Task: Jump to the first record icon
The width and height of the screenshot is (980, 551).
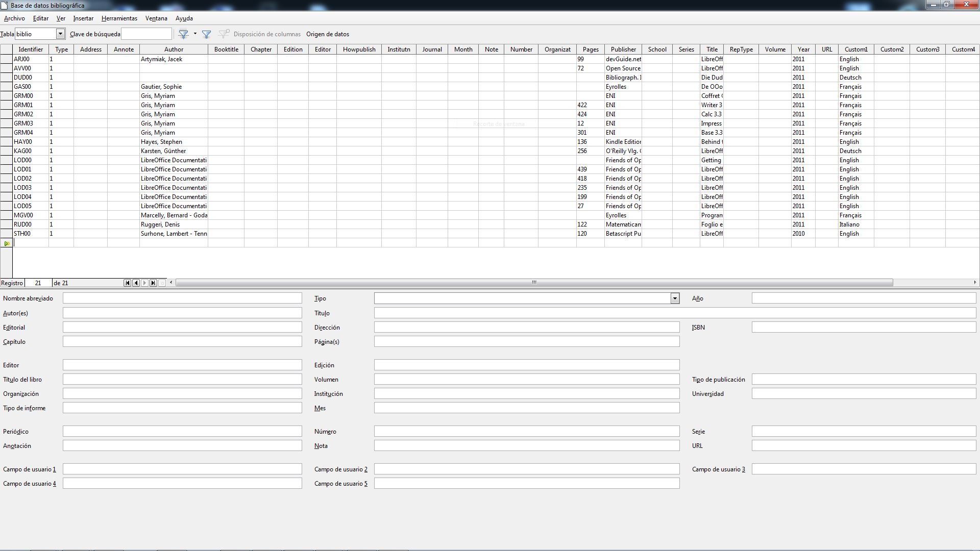Action: 128,283
